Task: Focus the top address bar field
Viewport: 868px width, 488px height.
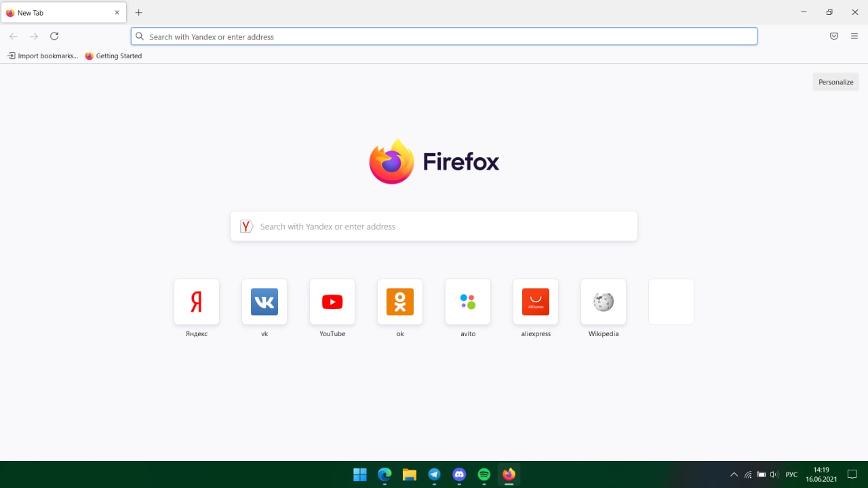Action: point(444,37)
